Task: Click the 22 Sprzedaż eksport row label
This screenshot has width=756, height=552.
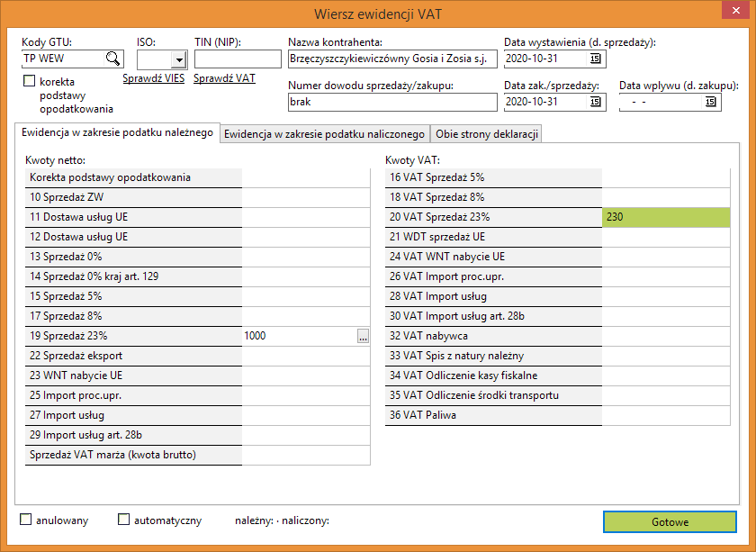Action: [133, 356]
